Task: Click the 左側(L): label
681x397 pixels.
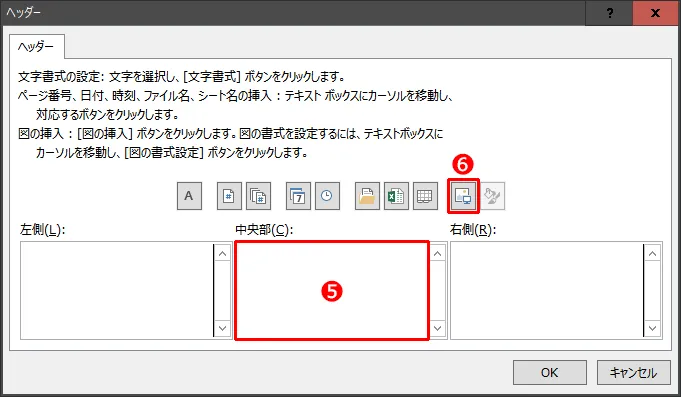Action: 43,229
